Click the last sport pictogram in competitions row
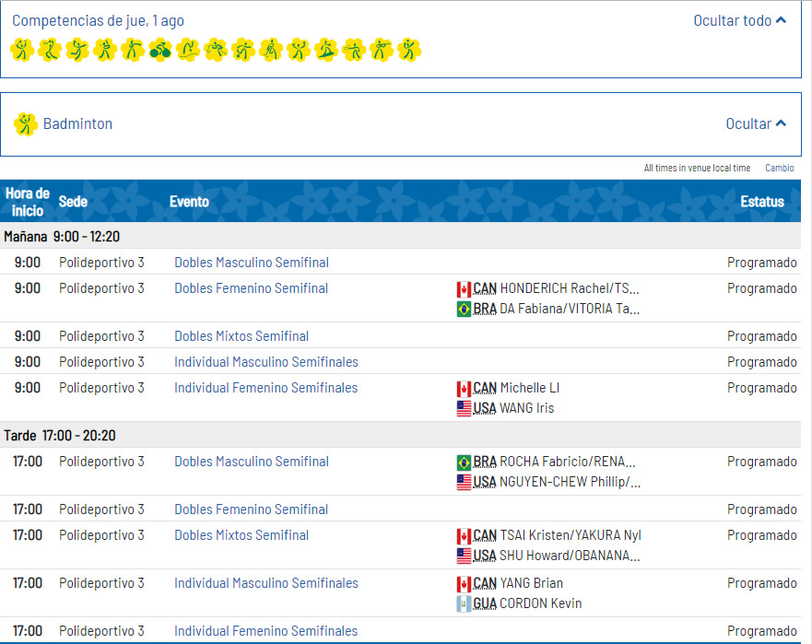 tap(409, 51)
